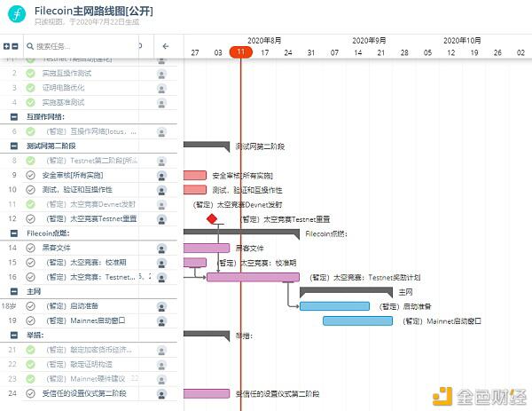Toggle completion check for task row 14
Viewport: 532px width, 411px height.
click(x=30, y=248)
